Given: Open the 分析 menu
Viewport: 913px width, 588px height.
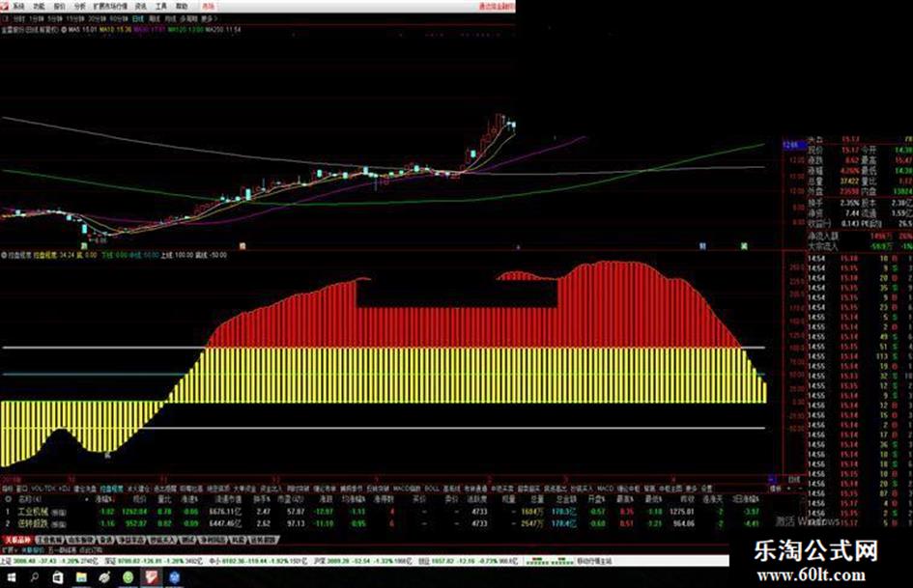Looking at the screenshot, I should (80, 7).
